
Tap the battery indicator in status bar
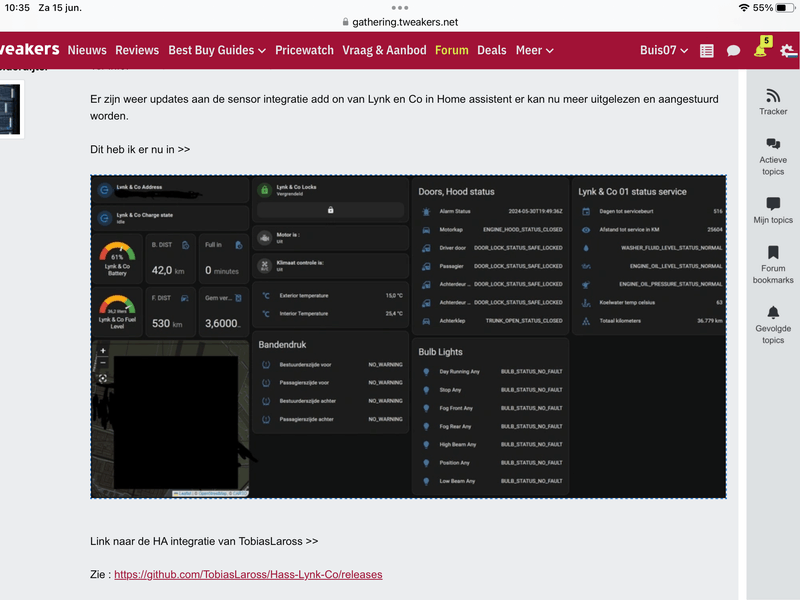pos(785,8)
